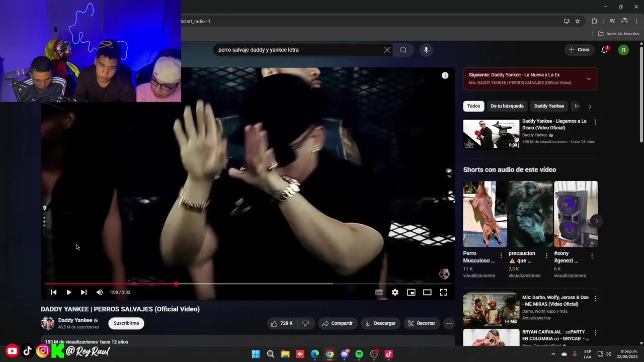Open menu for Perro Musculoso short
This screenshot has height=362, width=644.
(x=501, y=256)
